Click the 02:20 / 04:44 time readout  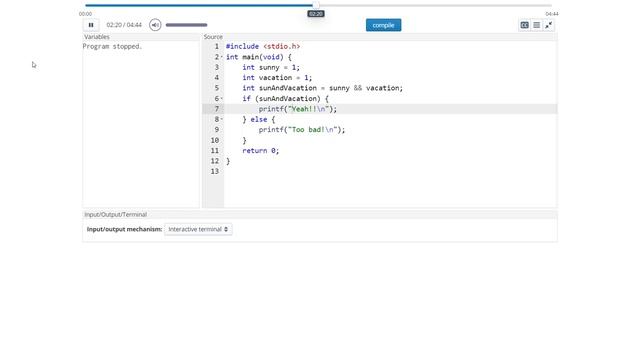click(124, 25)
